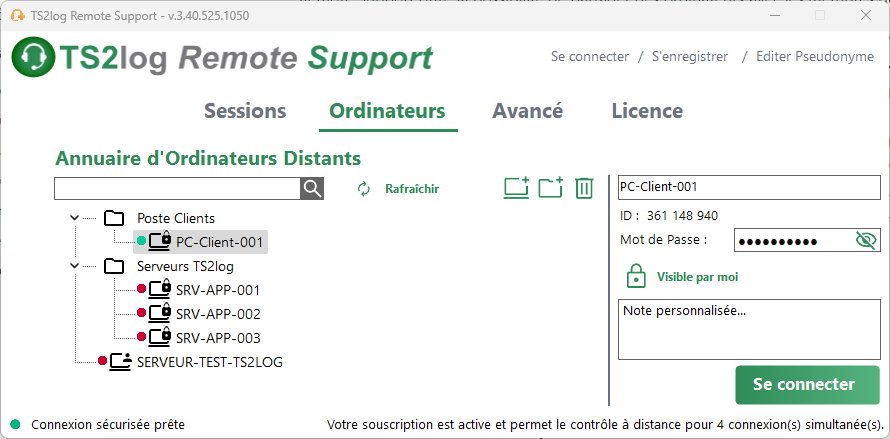Click the add computer icon
The image size is (890, 439).
tap(516, 188)
